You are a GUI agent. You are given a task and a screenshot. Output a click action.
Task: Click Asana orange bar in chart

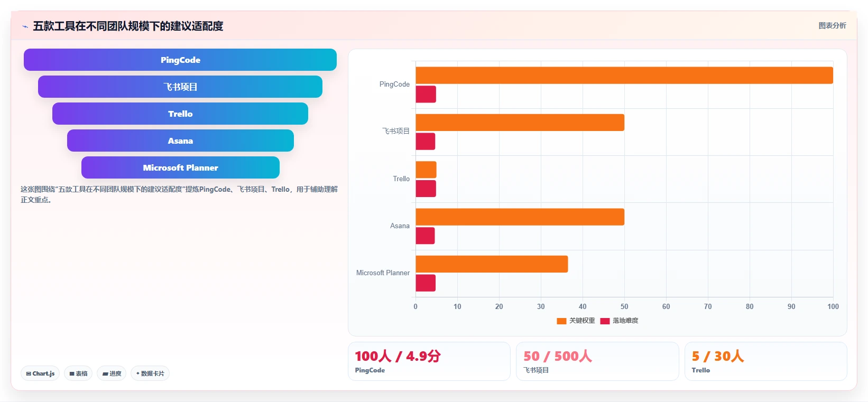pyautogui.click(x=520, y=217)
